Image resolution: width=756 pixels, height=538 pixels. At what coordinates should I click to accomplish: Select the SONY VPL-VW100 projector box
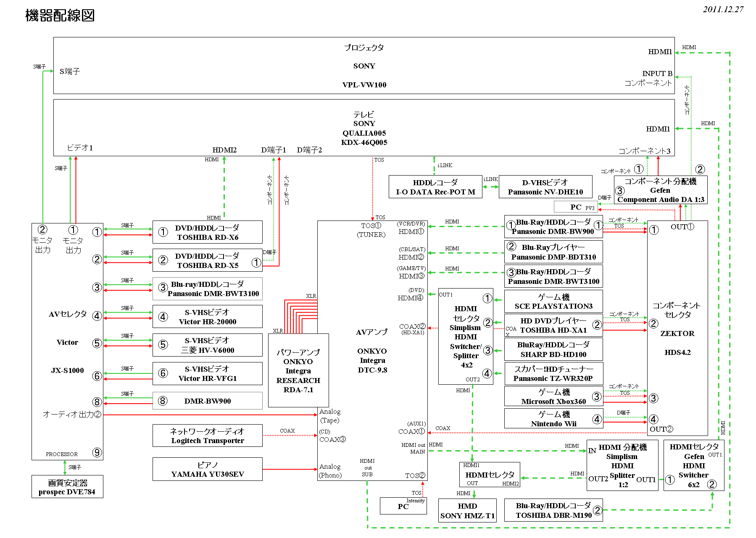[364, 66]
